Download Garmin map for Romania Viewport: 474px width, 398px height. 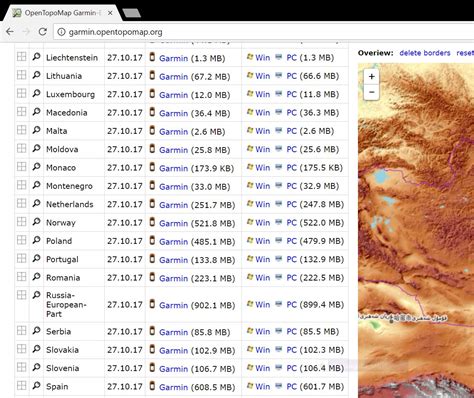pyautogui.click(x=173, y=278)
